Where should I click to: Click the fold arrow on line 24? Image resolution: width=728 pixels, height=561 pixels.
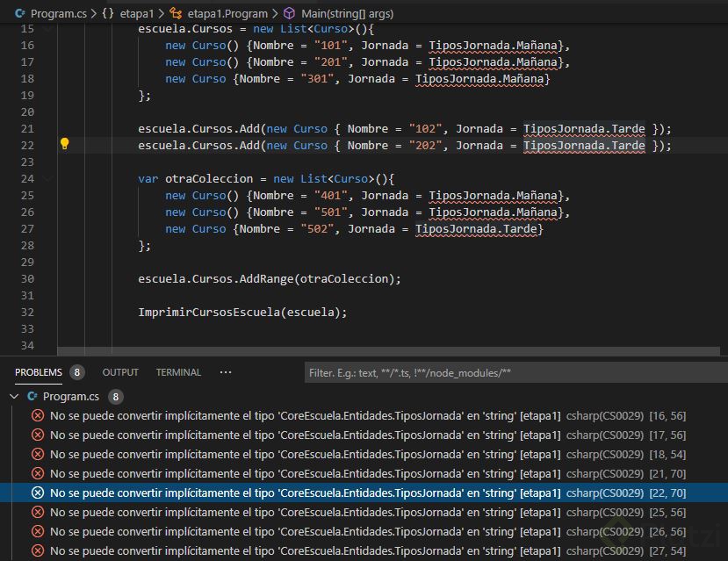coord(47,178)
